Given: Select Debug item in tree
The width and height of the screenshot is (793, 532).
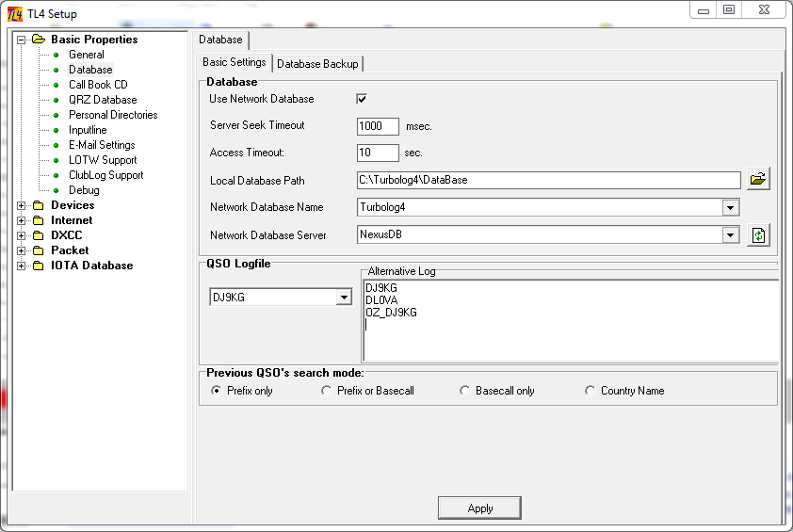Looking at the screenshot, I should click(x=84, y=190).
